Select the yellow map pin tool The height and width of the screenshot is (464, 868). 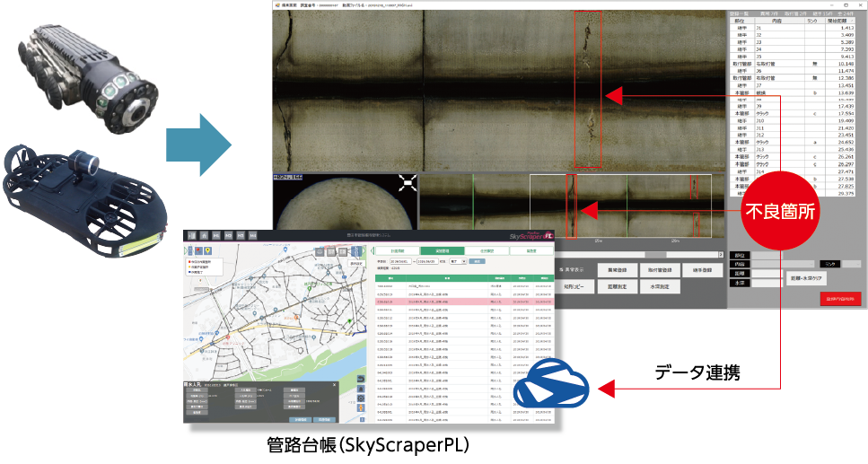point(208,250)
